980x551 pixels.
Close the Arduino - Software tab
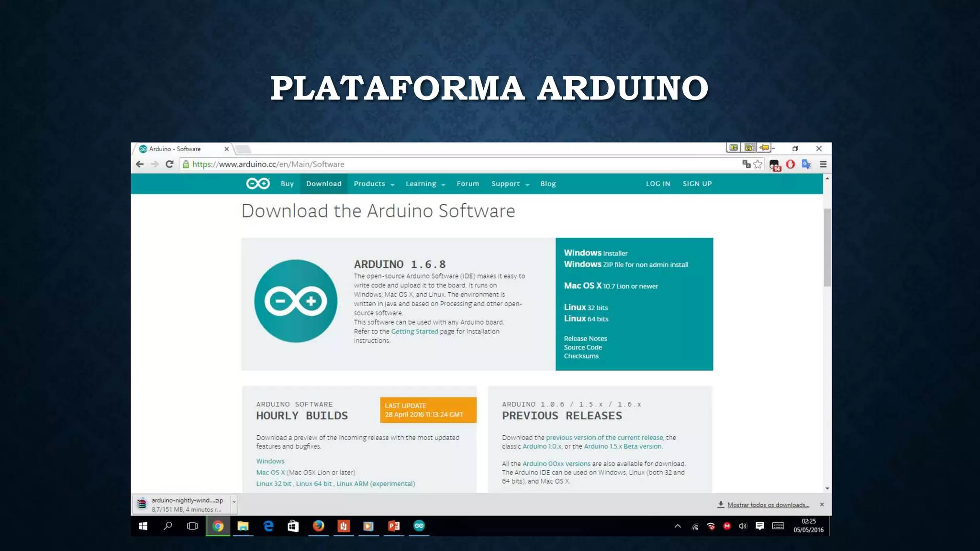tap(227, 149)
